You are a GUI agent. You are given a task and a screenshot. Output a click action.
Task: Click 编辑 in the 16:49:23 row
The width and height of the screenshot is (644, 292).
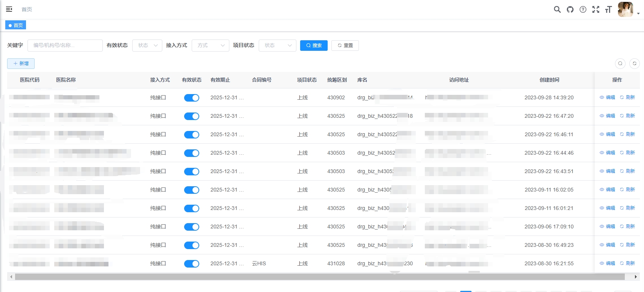coord(607,245)
